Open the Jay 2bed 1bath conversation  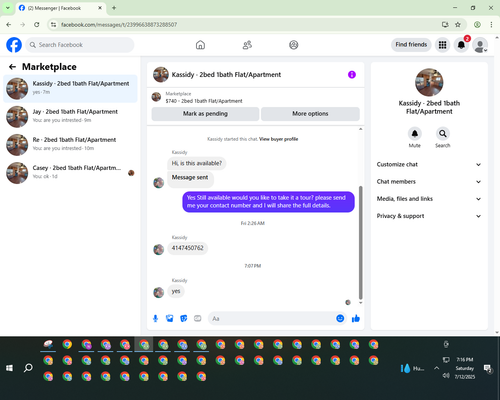pyautogui.click(x=70, y=117)
